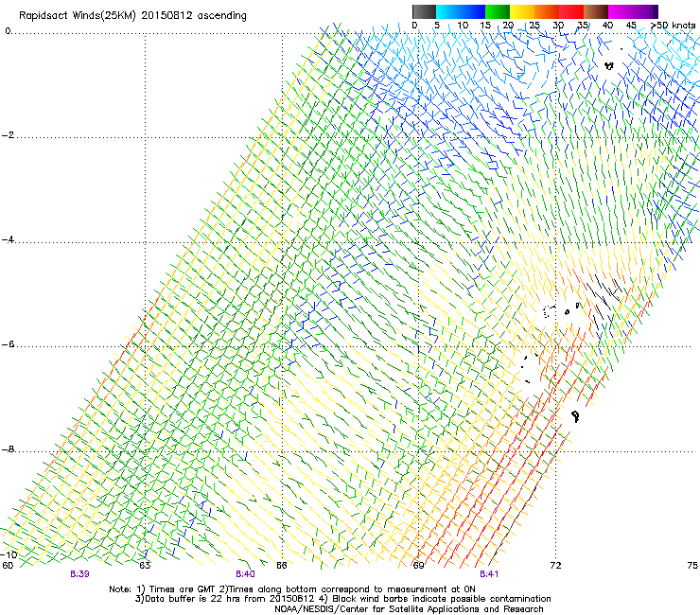This screenshot has width=700, height=615.
Task: Click the '75' longitude axis label
Action: click(x=692, y=566)
